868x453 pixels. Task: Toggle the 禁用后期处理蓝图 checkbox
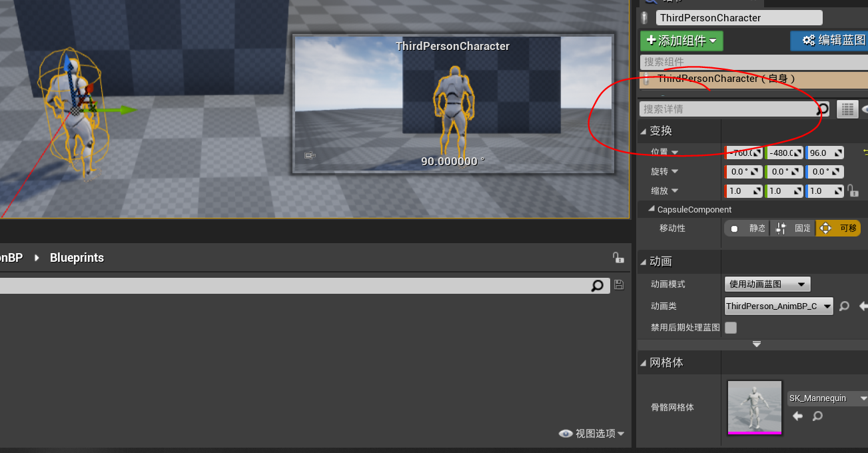[731, 328]
